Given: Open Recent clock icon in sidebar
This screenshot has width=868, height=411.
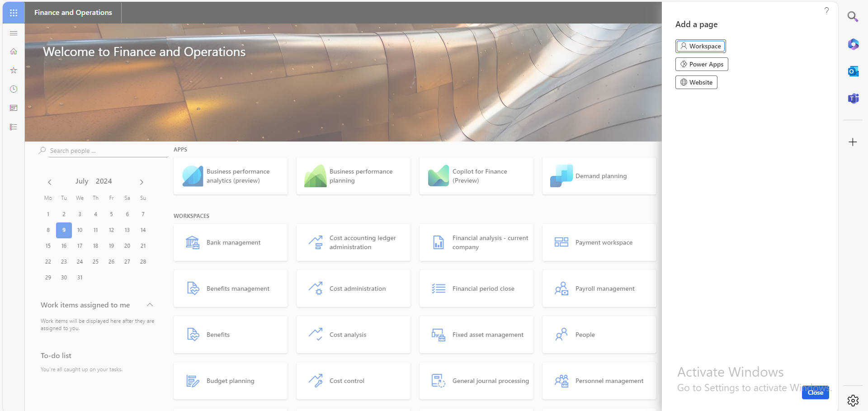Looking at the screenshot, I should pos(14,89).
